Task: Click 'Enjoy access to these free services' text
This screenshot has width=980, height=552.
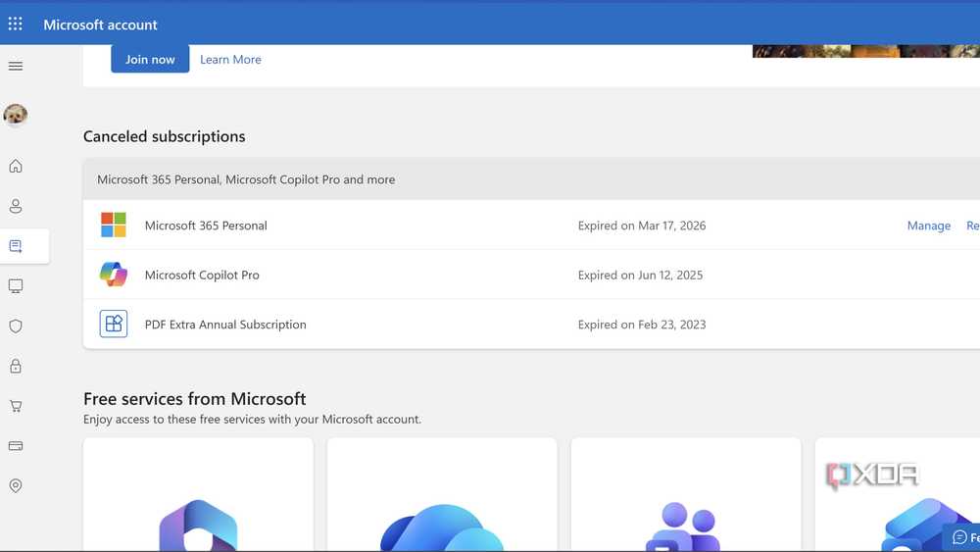Action: (252, 419)
